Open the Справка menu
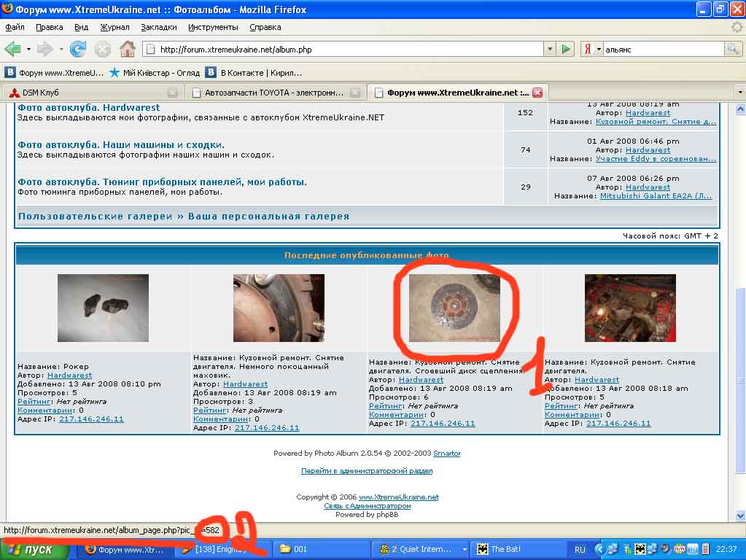The height and width of the screenshot is (560, 746). [265, 27]
